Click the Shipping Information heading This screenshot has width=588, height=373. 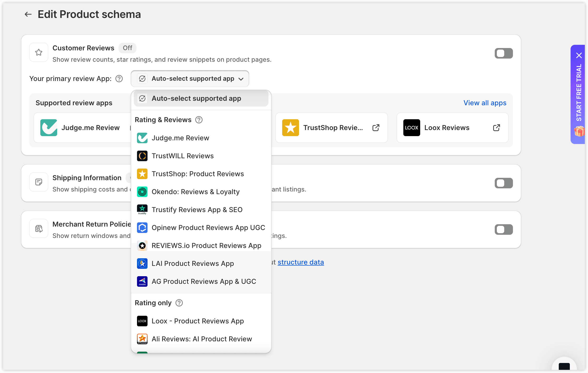coord(87,178)
